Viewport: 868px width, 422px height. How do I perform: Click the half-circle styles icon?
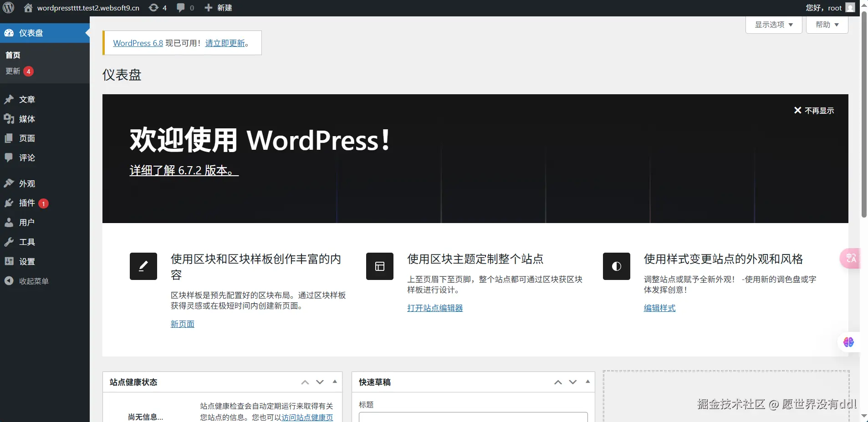coord(617,266)
